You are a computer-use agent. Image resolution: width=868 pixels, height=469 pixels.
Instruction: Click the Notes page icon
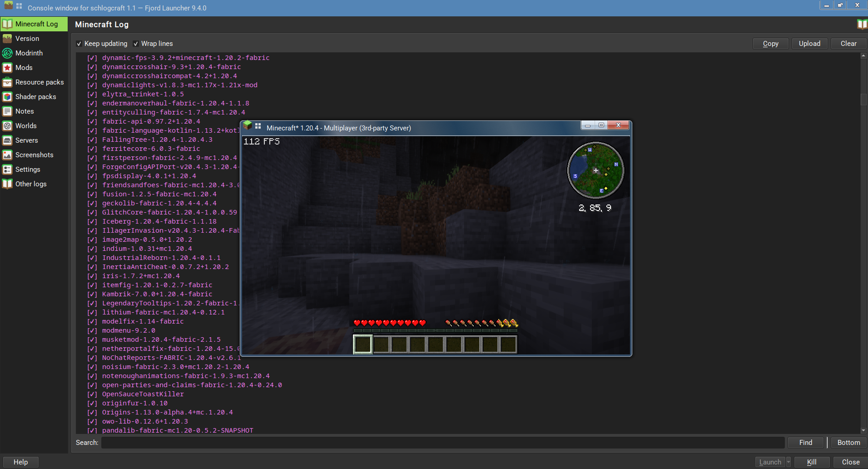[7, 111]
